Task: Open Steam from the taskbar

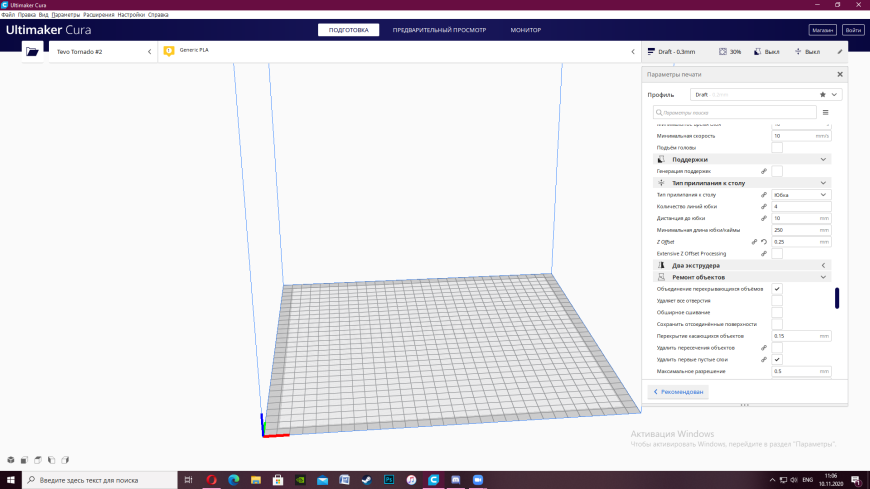Action: tap(367, 480)
